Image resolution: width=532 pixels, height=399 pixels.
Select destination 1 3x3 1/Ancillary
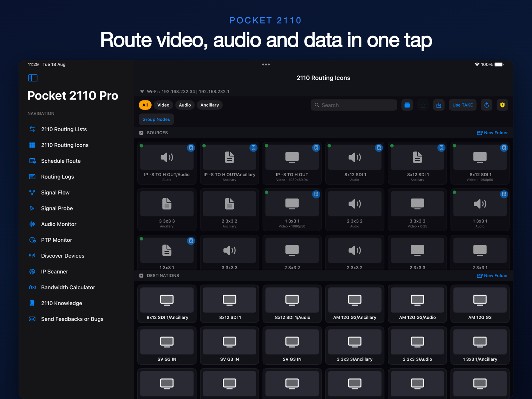(x=480, y=345)
